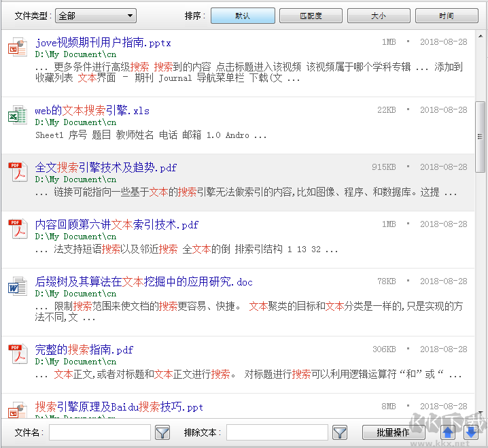Click the PDF icon for 完整的搜索指南.pdf
Screen dimensions: 488x448
tap(17, 354)
